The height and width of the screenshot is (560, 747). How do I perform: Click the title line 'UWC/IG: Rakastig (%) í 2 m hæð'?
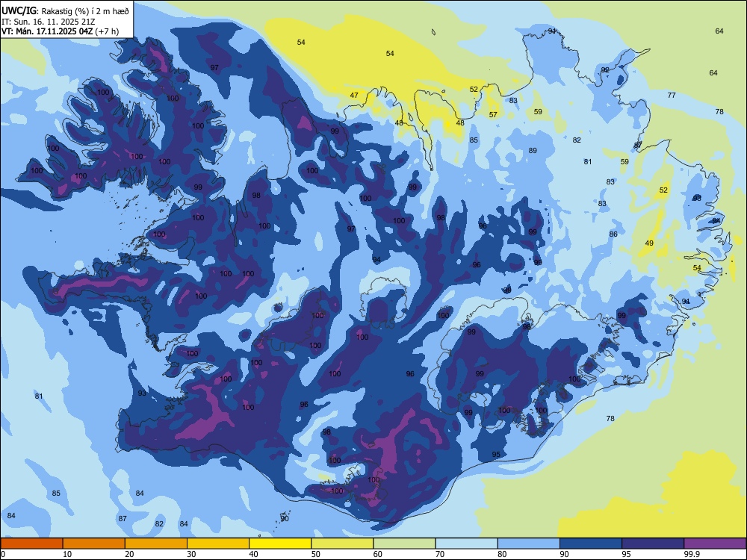pyautogui.click(x=65, y=11)
